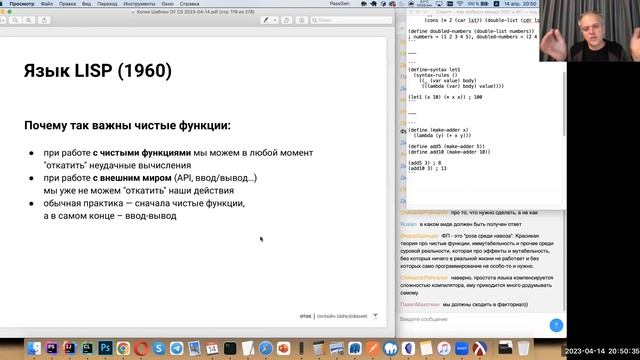Click the menu bar clock showing 20:50
This screenshot has width=640, height=360.
pos(520,4)
